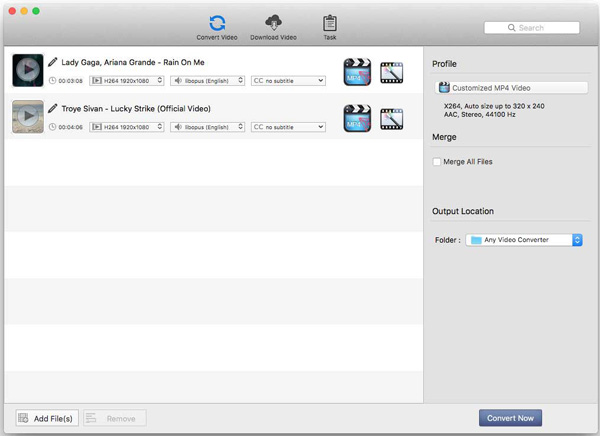The width and height of the screenshot is (600, 436).
Task: Open the subtitle dropdown for Lucky Strike
Action: pos(288,127)
